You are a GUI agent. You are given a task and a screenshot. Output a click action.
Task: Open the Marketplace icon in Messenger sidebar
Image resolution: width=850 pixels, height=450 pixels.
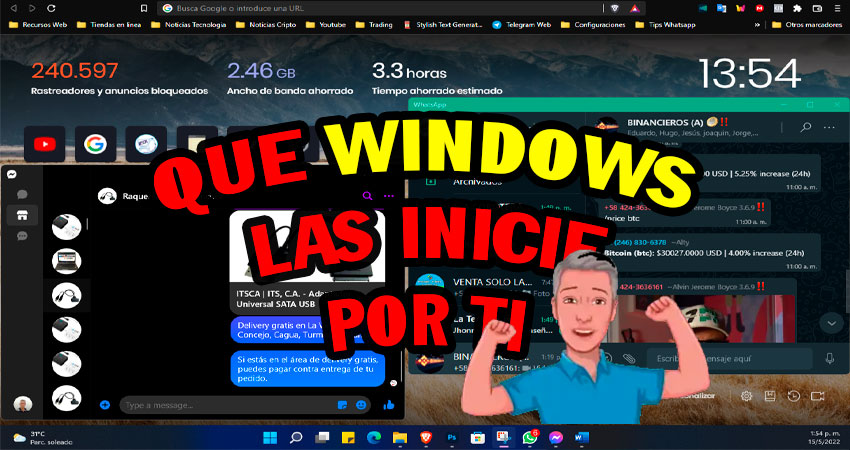tap(21, 215)
